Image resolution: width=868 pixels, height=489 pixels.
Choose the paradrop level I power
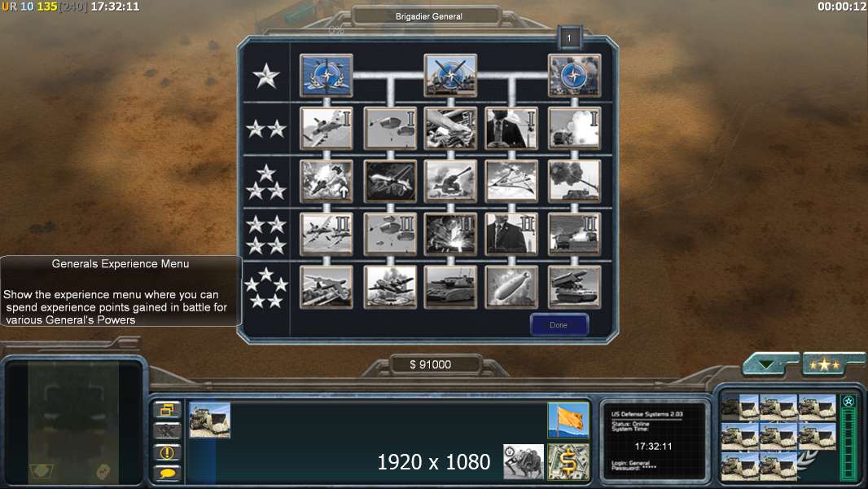coord(390,129)
